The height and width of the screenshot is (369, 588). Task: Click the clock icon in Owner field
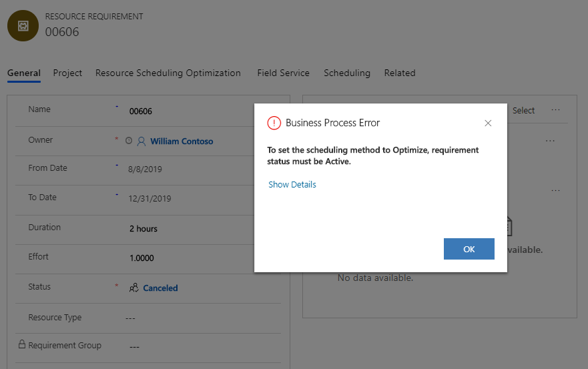[x=129, y=141]
